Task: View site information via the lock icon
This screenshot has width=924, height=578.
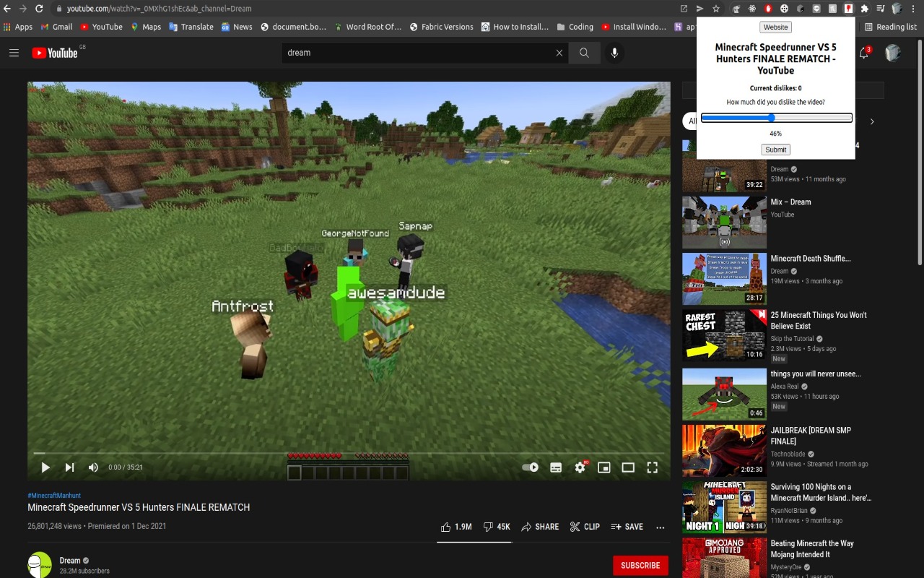Action: (59, 9)
